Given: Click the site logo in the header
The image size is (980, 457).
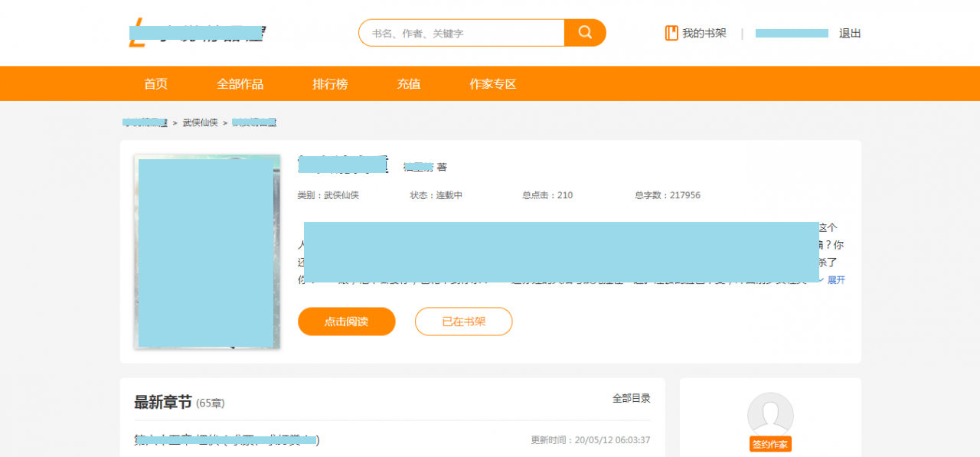Looking at the screenshot, I should [197, 34].
